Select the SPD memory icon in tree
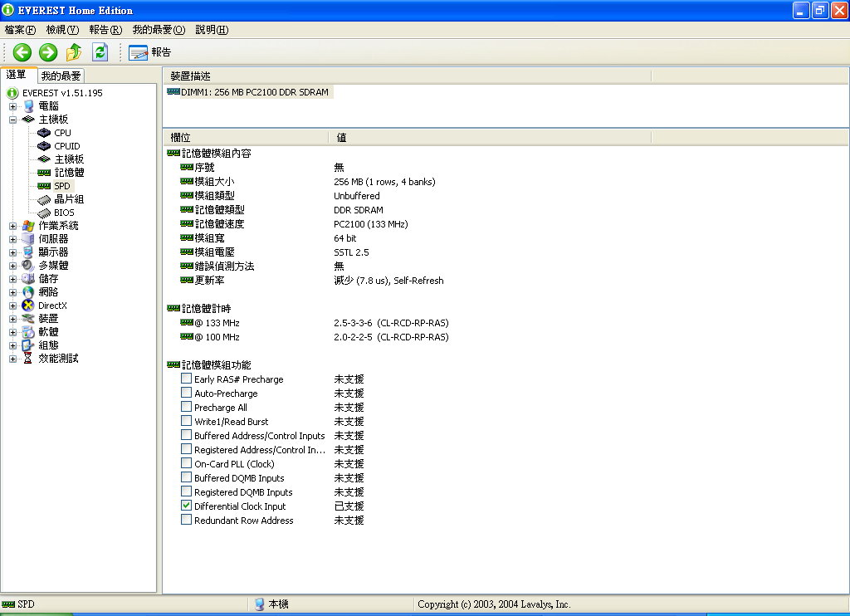Screen dimensions: 850x616 coord(44,186)
